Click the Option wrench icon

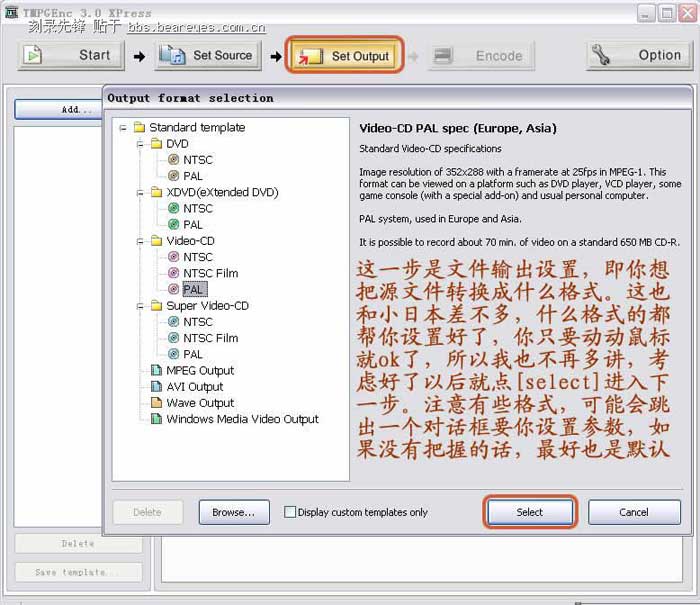click(x=600, y=55)
